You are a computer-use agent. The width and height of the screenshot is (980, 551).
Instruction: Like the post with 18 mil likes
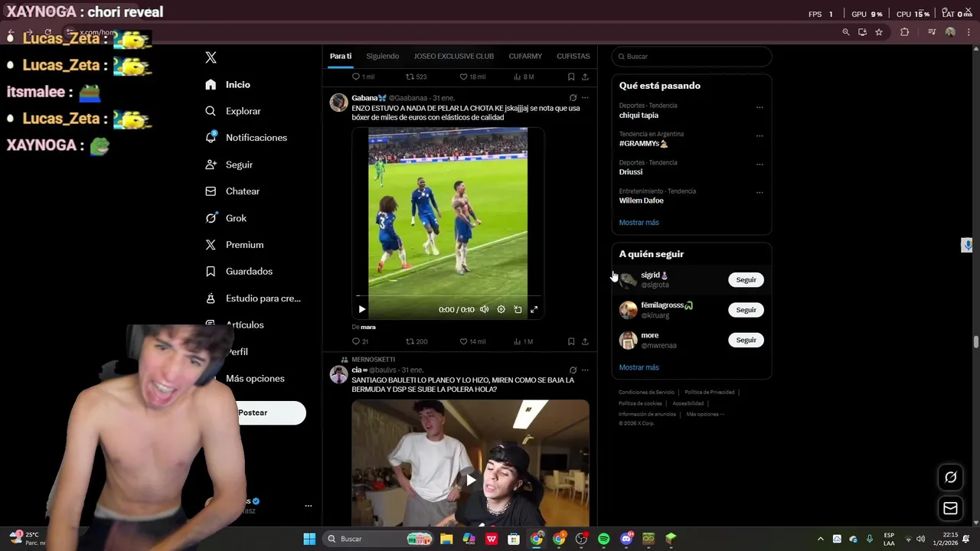tap(472, 77)
